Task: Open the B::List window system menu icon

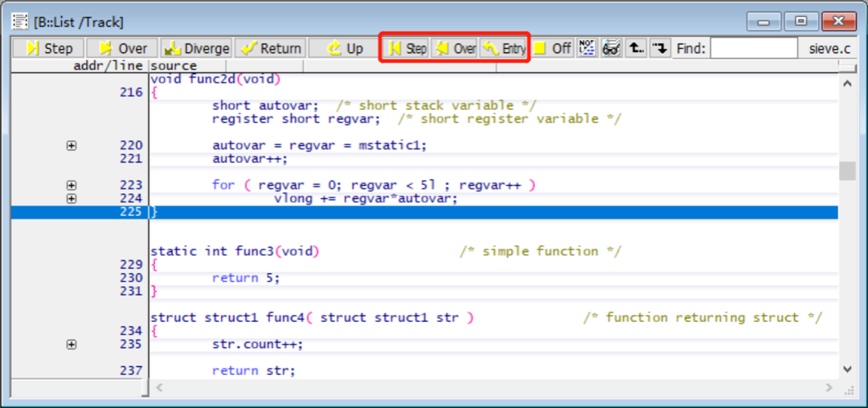Action: (20, 22)
